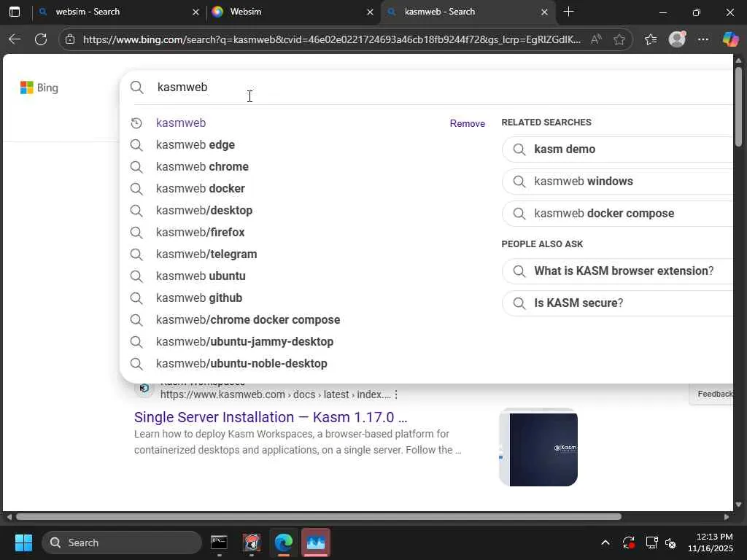Open the browser profile avatar
The height and width of the screenshot is (560, 747).
677,39
